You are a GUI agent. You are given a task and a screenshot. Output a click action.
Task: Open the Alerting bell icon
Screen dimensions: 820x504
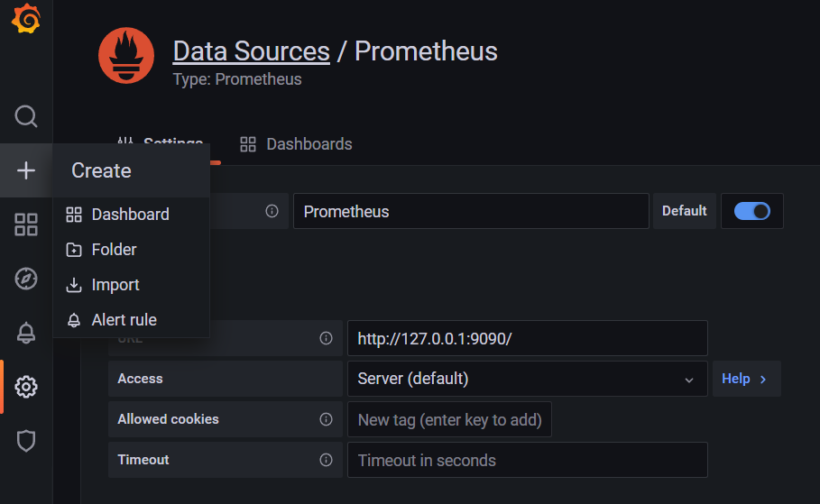tap(26, 333)
